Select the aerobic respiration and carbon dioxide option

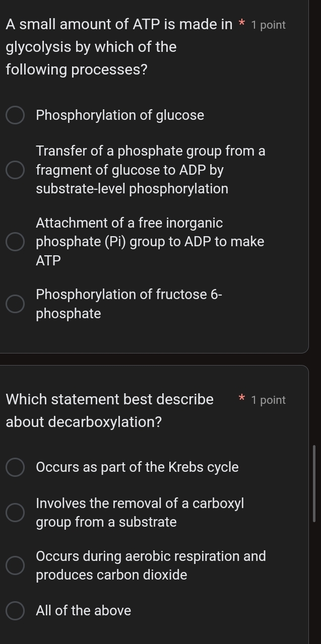click(x=15, y=565)
